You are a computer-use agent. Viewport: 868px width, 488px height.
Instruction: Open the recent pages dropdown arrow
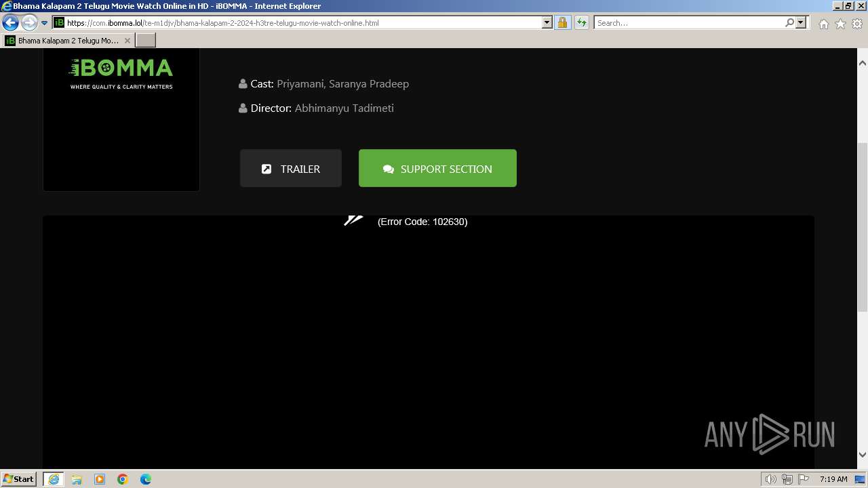click(x=45, y=23)
